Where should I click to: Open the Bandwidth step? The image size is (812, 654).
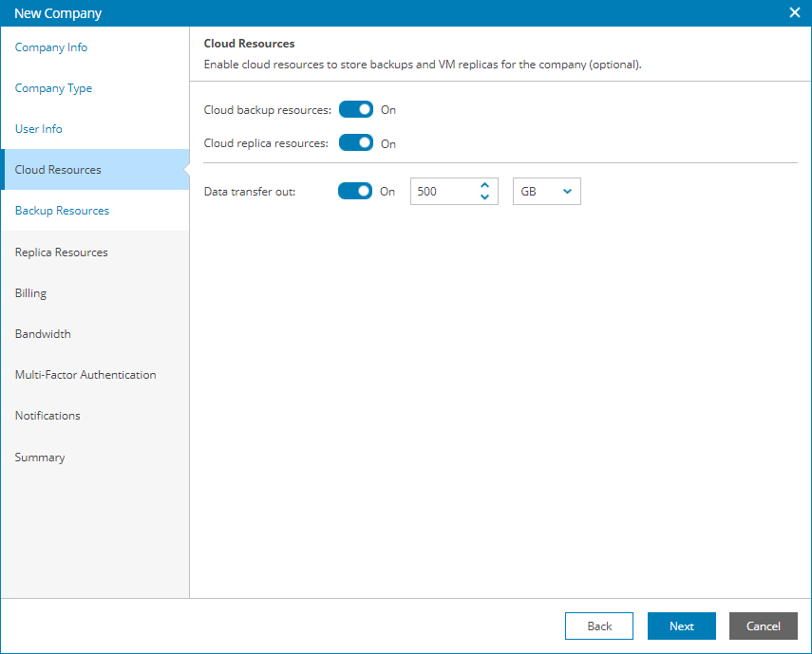click(43, 334)
